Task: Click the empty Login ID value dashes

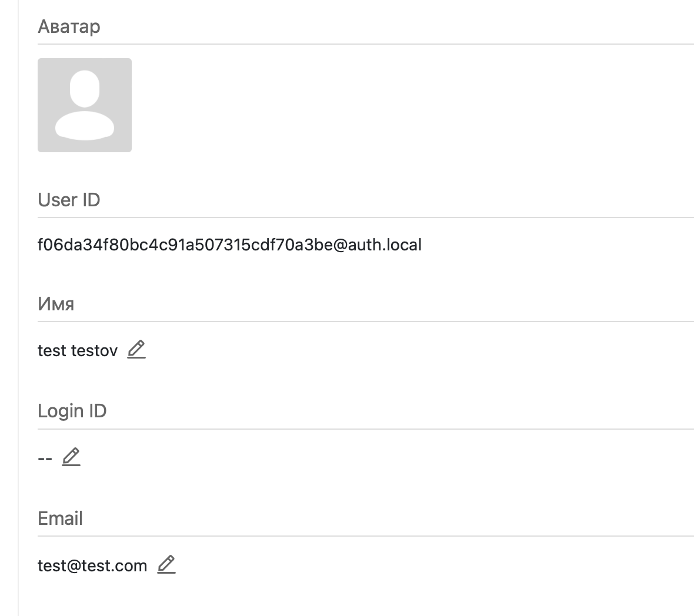Action: tap(45, 458)
